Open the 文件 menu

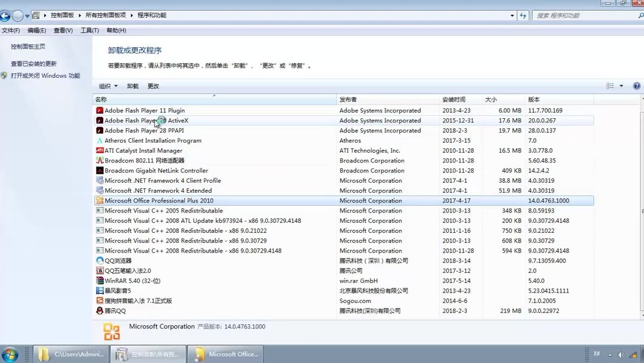pos(13,30)
